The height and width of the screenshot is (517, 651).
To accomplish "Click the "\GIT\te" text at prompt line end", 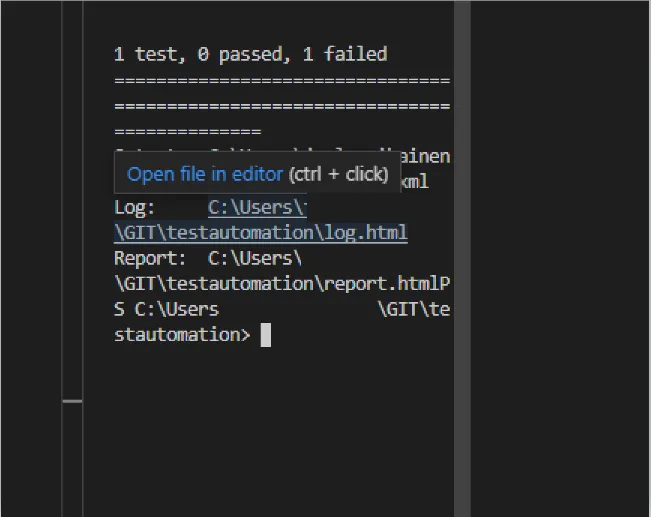I will tap(414, 309).
